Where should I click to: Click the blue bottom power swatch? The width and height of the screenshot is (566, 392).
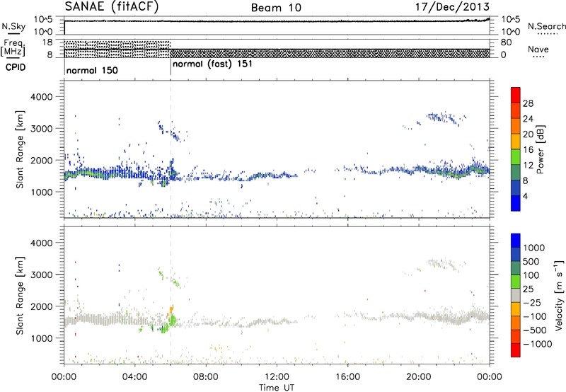click(x=516, y=203)
